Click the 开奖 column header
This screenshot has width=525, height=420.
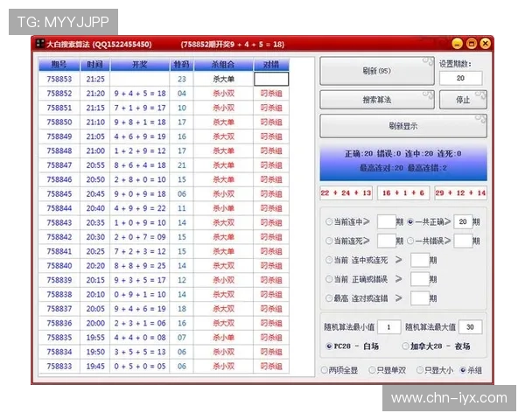(x=140, y=64)
